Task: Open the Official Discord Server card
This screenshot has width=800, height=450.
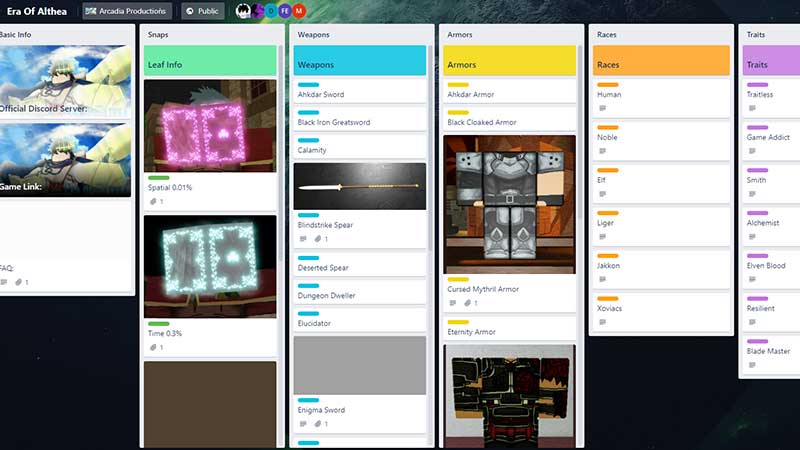Action: pos(65,81)
